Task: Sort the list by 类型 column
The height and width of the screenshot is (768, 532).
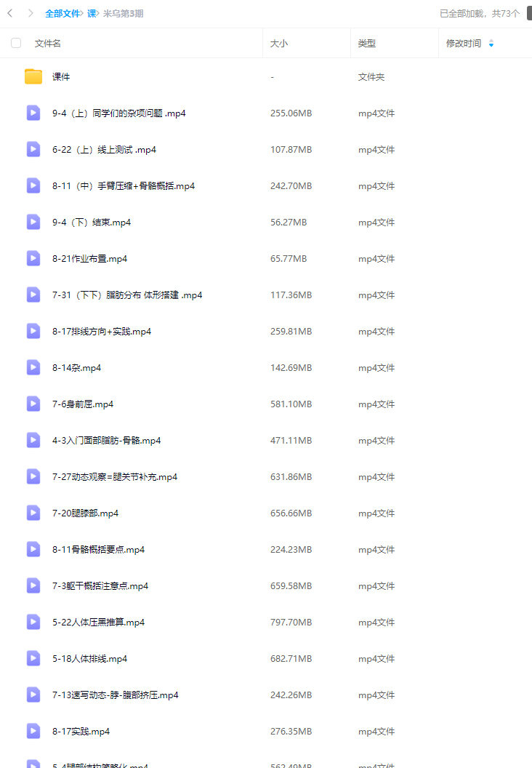Action: [366, 44]
